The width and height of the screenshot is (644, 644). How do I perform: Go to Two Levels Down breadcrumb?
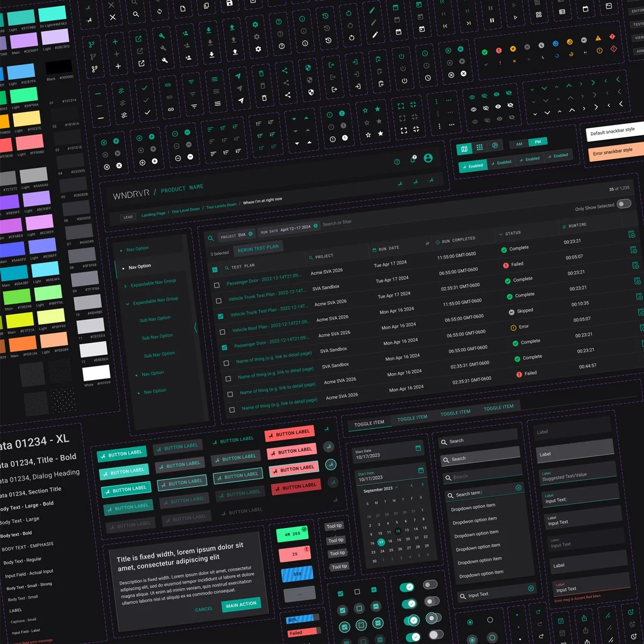pyautogui.click(x=222, y=205)
